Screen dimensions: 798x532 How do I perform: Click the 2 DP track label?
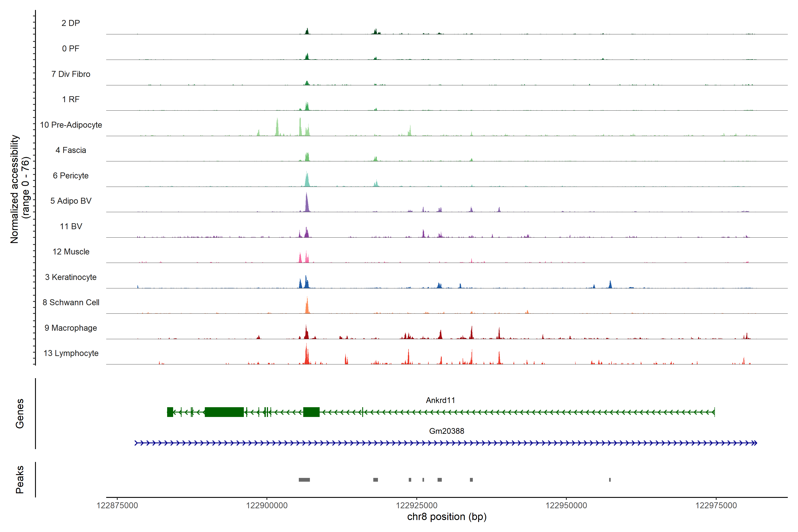click(70, 23)
